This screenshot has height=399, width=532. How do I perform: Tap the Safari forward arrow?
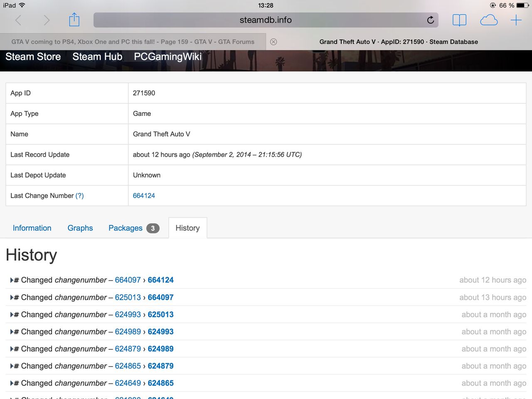pyautogui.click(x=47, y=20)
